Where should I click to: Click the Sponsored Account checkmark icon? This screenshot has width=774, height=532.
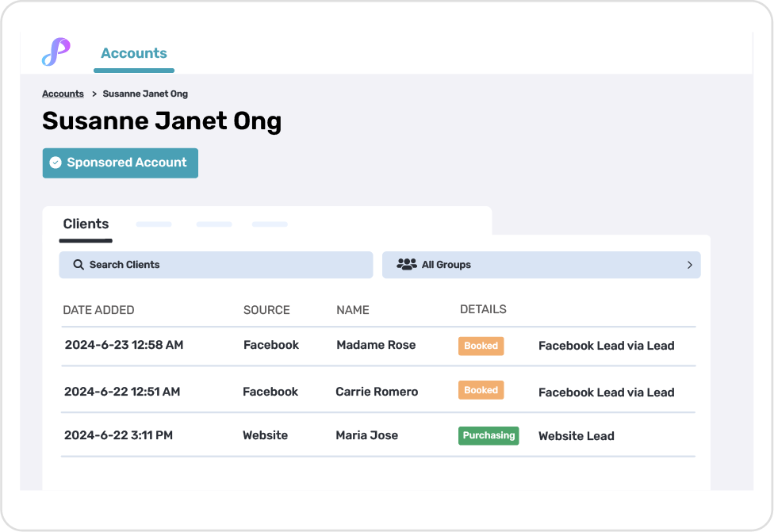coord(56,163)
